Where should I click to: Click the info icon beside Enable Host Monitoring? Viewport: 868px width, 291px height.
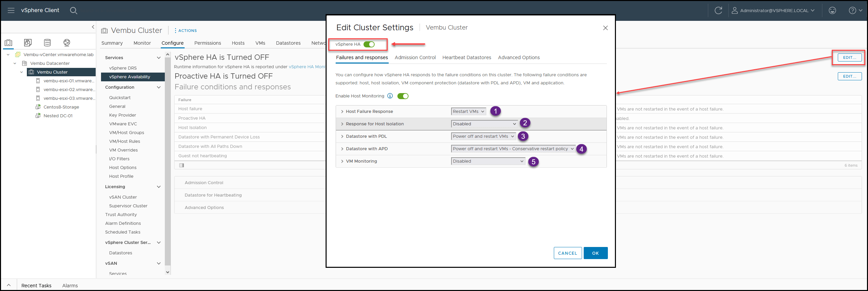(390, 96)
